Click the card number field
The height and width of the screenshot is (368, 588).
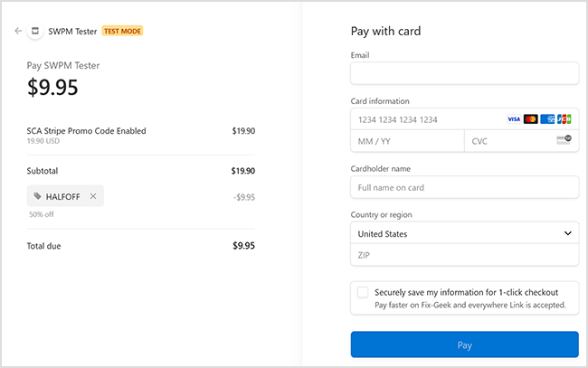point(425,119)
